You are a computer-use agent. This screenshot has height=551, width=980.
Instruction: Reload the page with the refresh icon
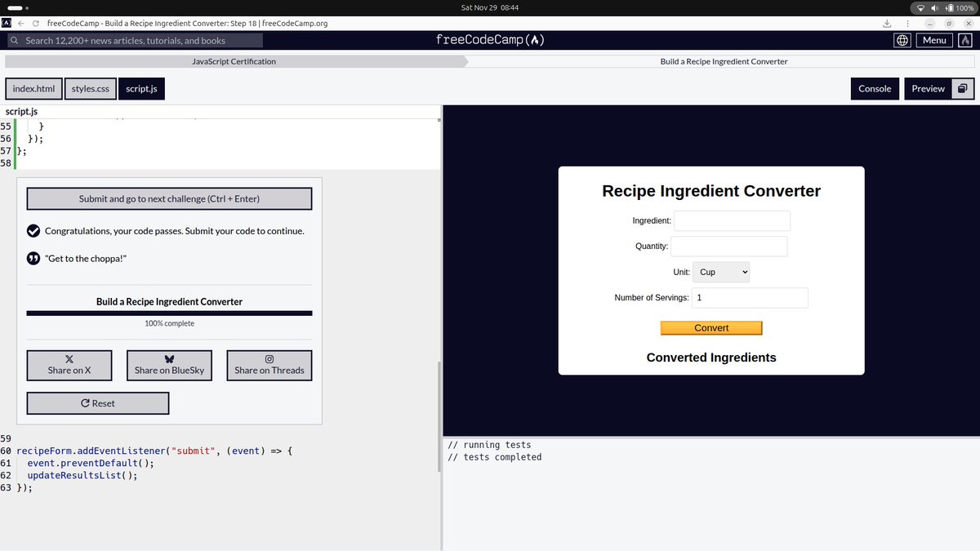point(35,23)
